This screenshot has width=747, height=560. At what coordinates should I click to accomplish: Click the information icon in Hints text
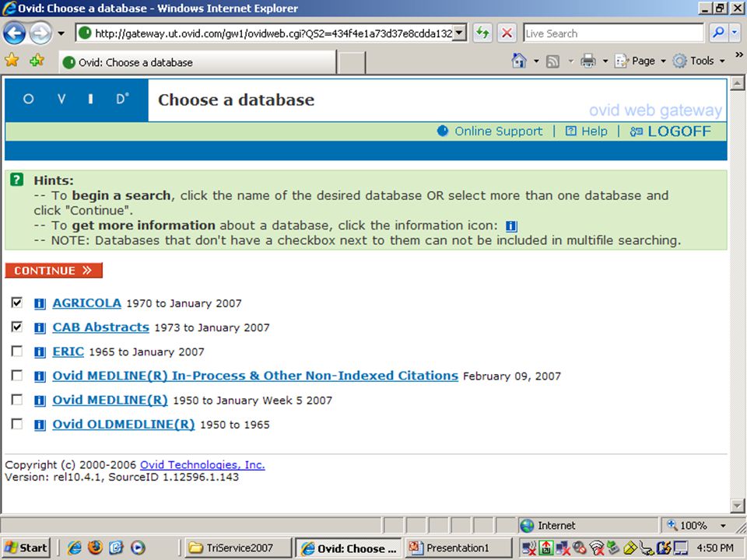click(511, 226)
